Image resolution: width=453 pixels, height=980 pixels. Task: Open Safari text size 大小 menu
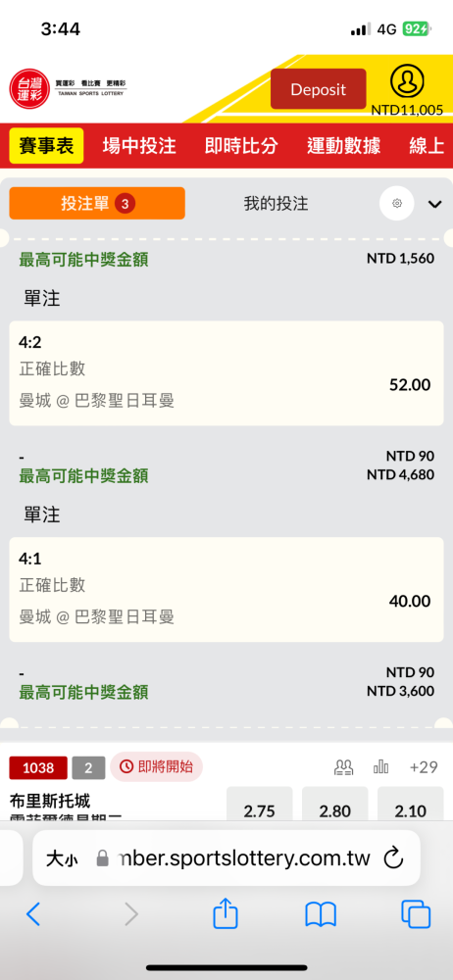tap(62, 858)
